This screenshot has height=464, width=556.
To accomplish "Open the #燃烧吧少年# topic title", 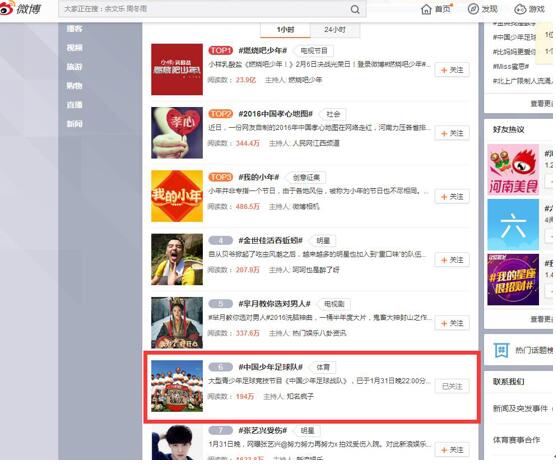I will pyautogui.click(x=263, y=50).
